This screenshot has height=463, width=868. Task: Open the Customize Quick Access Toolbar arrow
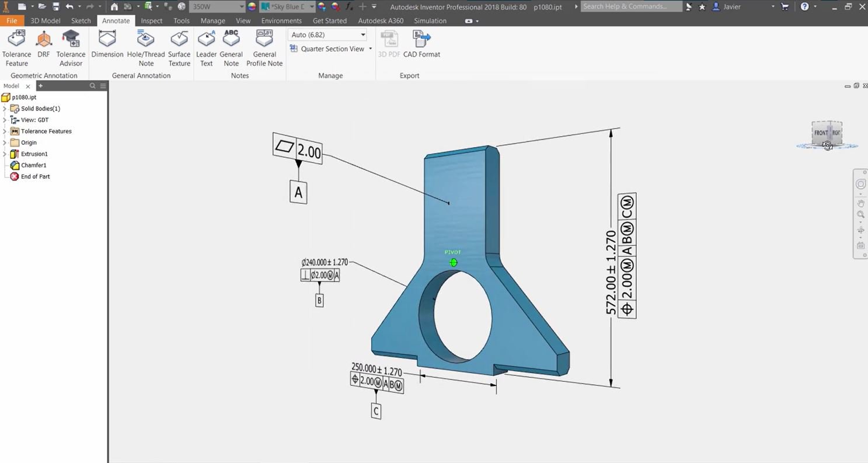tap(374, 6)
